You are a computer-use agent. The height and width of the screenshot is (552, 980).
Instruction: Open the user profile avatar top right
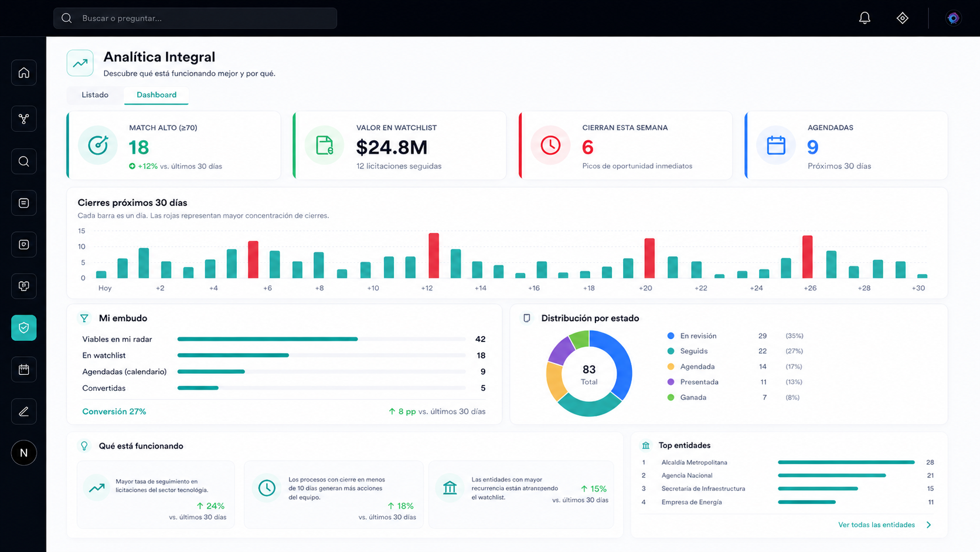(954, 18)
